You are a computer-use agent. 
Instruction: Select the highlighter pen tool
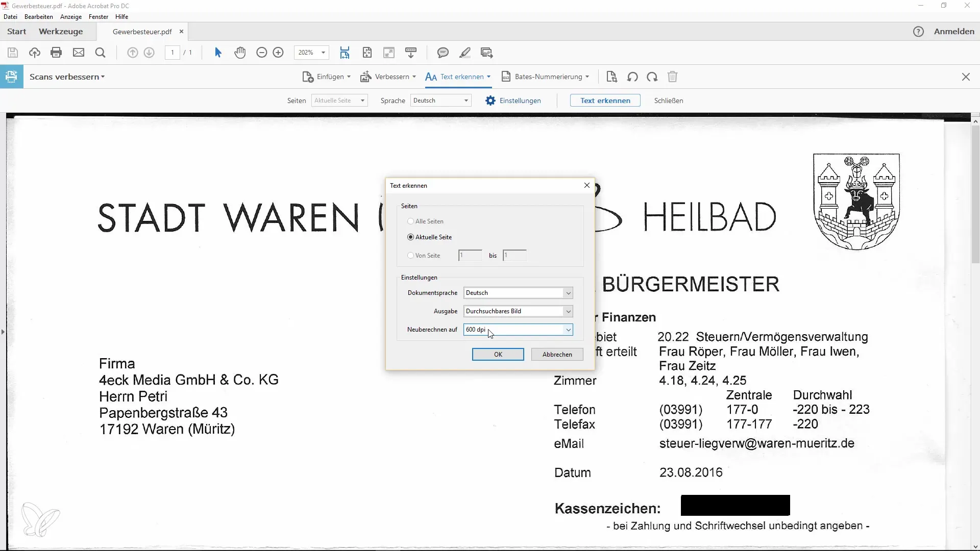465,53
